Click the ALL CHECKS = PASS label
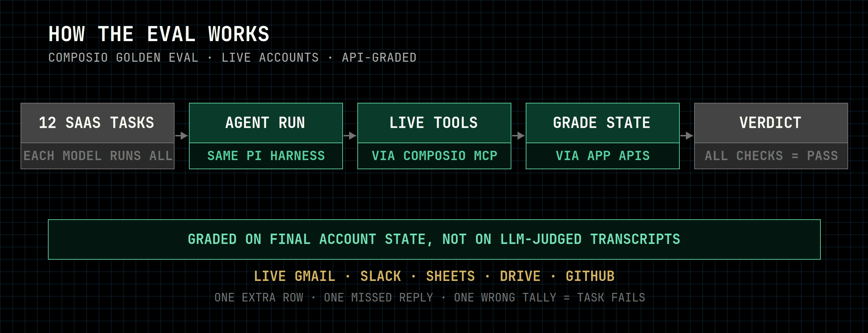The width and height of the screenshot is (868, 333). [x=771, y=156]
